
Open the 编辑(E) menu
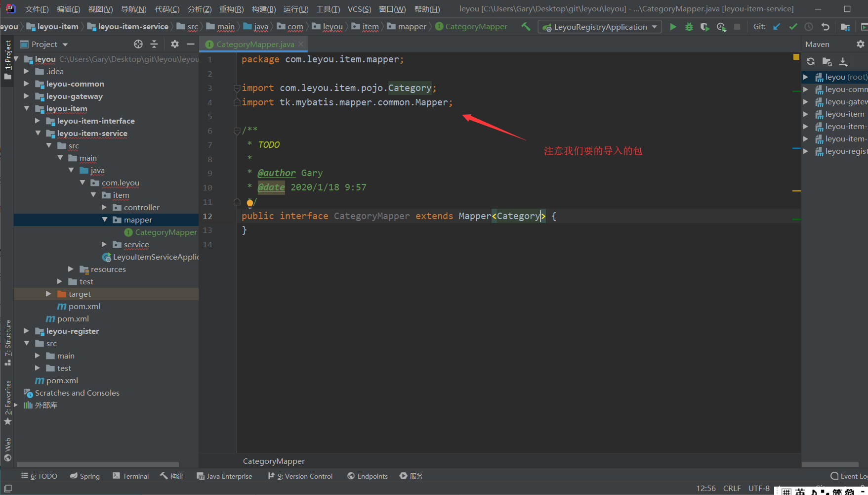click(x=68, y=9)
